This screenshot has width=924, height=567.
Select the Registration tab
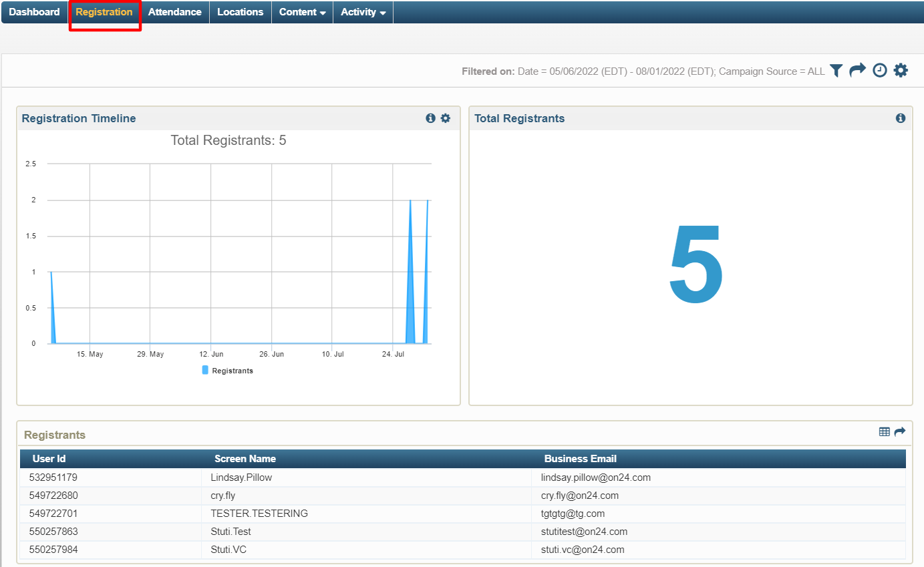pyautogui.click(x=104, y=12)
